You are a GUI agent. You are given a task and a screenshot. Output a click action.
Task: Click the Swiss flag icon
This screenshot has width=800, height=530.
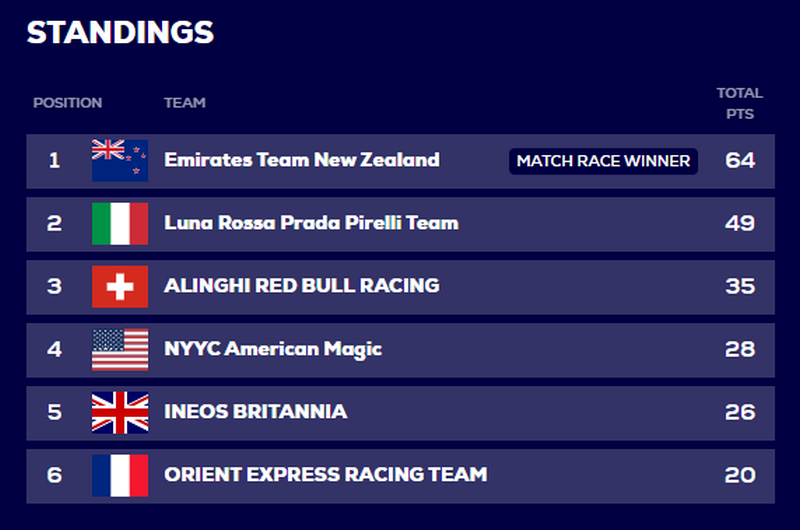pos(120,287)
